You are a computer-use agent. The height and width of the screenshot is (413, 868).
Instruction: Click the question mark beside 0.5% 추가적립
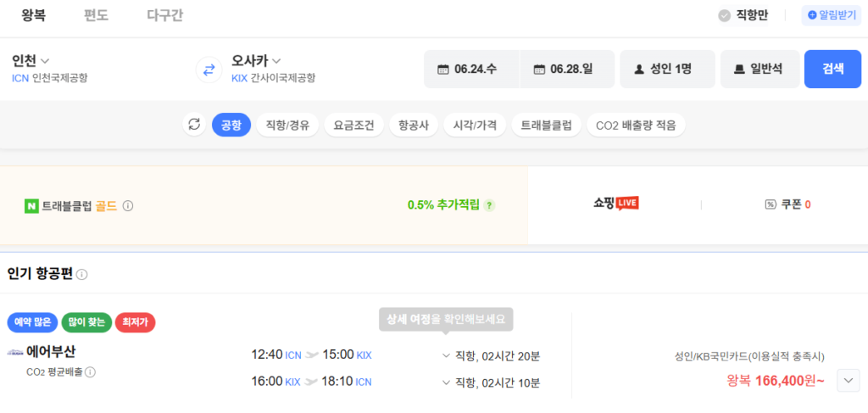click(x=489, y=205)
